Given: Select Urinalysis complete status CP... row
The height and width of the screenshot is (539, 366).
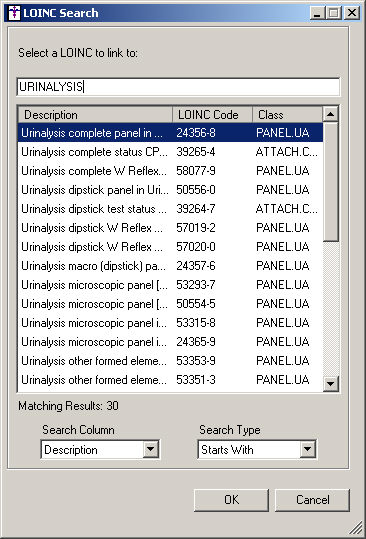Looking at the screenshot, I should [170, 152].
